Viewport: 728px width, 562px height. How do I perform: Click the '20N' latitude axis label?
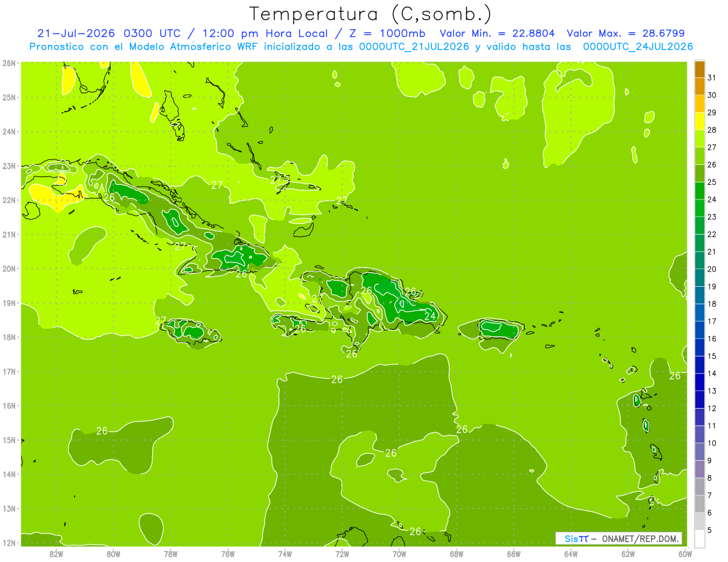pyautogui.click(x=8, y=269)
